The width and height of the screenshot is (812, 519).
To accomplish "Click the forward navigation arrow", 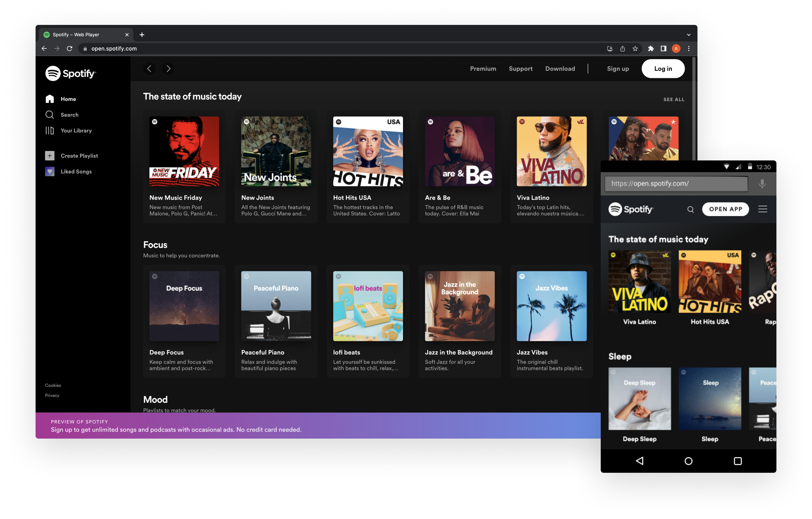I will pos(169,68).
